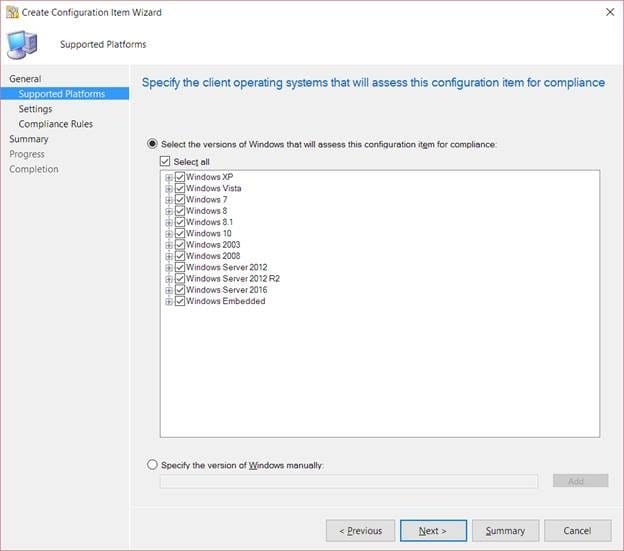Uncheck the Windows Server 2016 checkbox
This screenshot has height=551, width=624.
pos(180,290)
